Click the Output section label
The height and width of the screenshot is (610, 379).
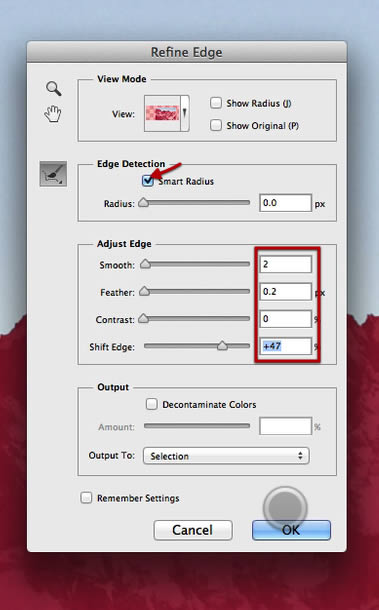[x=113, y=387]
